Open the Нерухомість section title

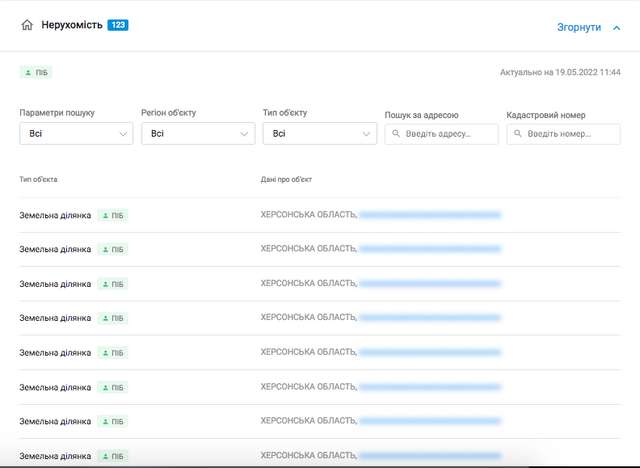click(x=72, y=25)
